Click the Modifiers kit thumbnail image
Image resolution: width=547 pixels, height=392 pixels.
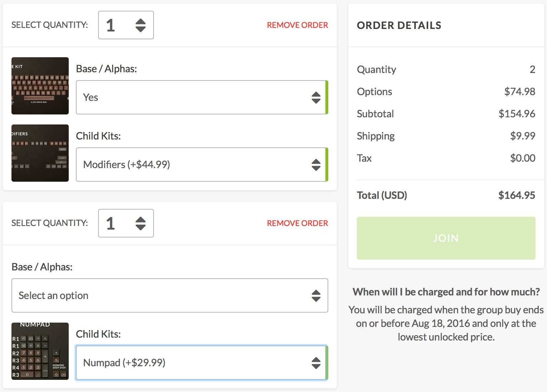(40, 153)
